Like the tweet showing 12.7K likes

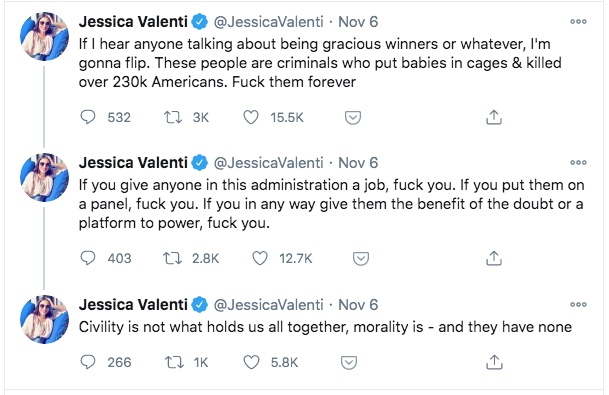[x=260, y=258]
